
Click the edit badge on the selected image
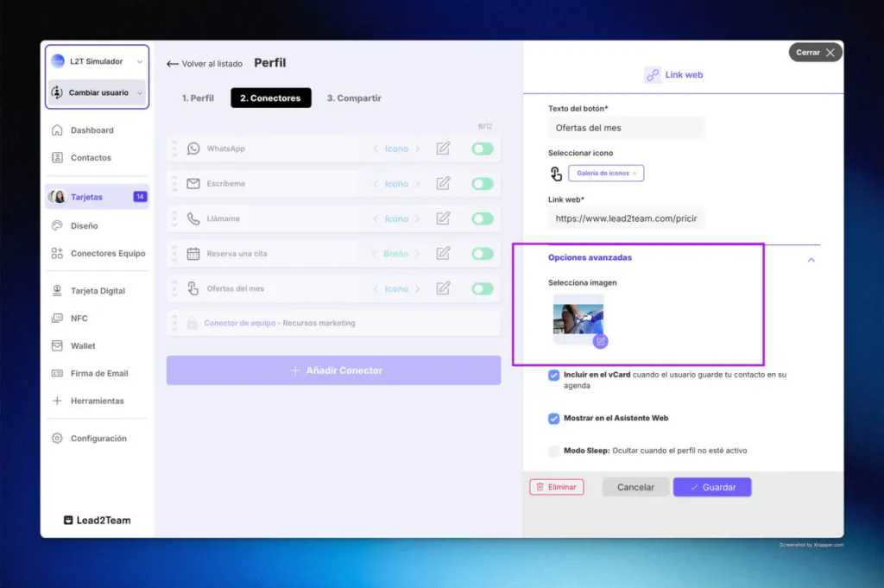601,341
